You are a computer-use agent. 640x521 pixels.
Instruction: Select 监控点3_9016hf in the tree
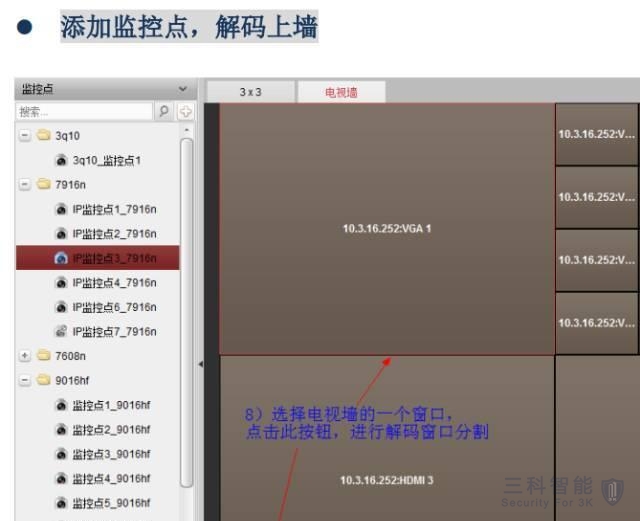pos(110,454)
